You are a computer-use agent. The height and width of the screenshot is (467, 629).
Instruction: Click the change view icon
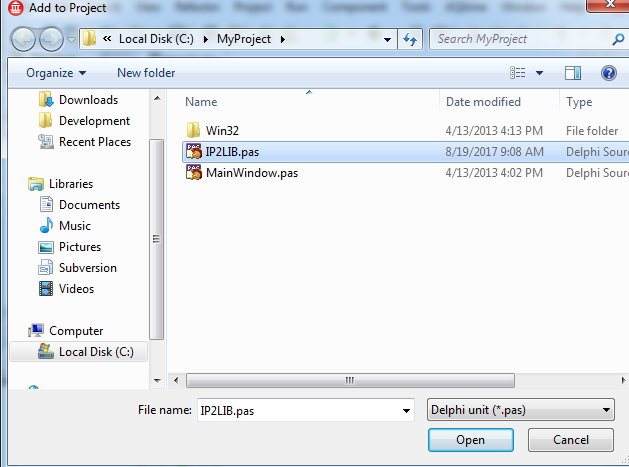click(x=517, y=73)
